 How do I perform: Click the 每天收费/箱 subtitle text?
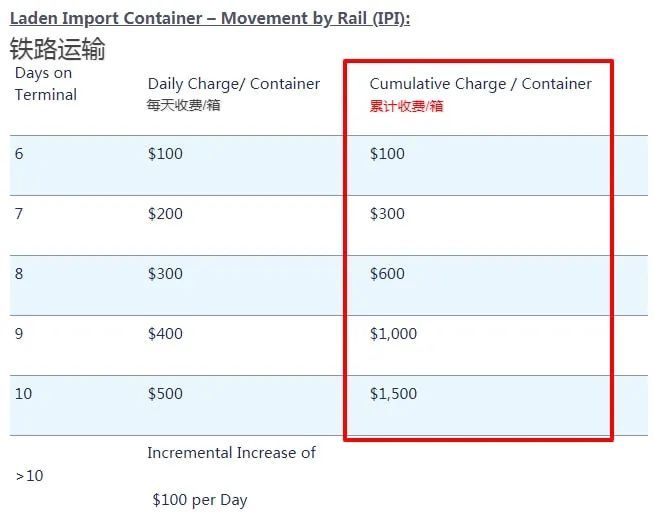184,105
